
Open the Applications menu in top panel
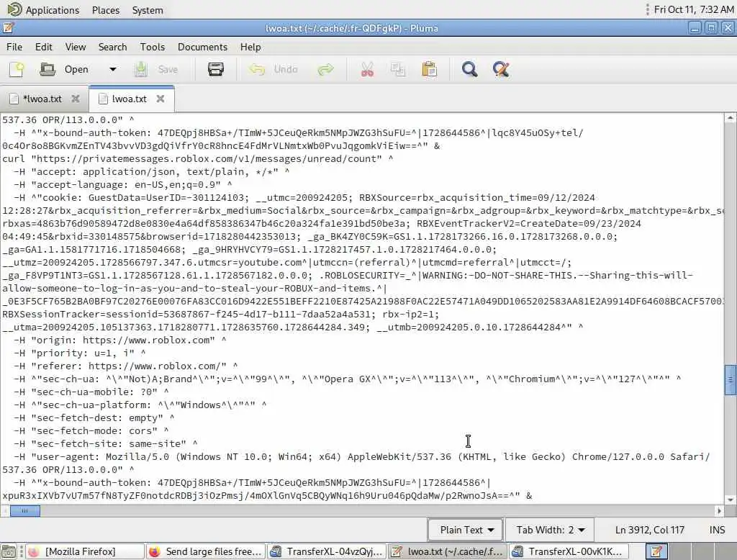tap(52, 10)
